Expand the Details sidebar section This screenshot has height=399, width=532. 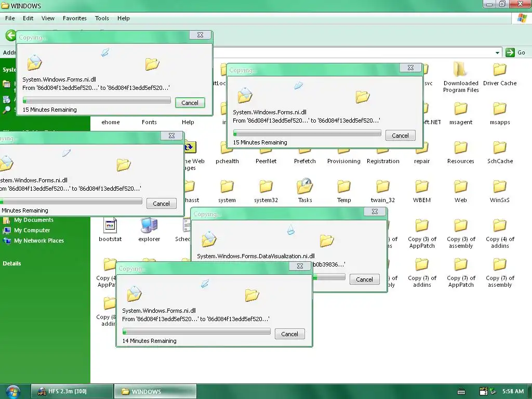click(x=12, y=263)
